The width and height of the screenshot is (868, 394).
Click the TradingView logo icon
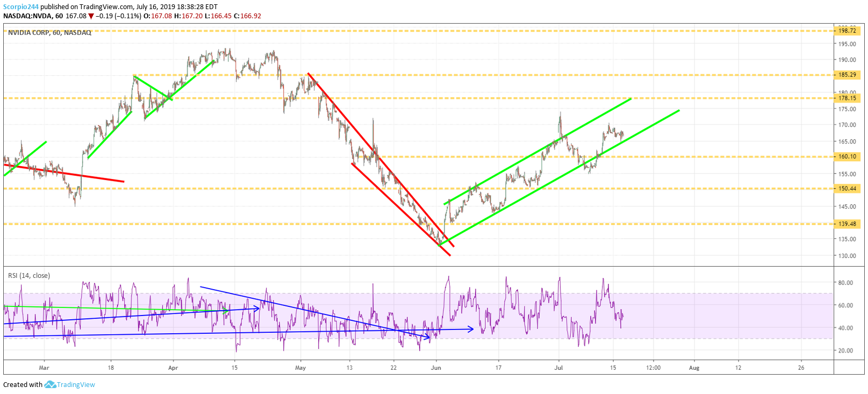pos(50,384)
